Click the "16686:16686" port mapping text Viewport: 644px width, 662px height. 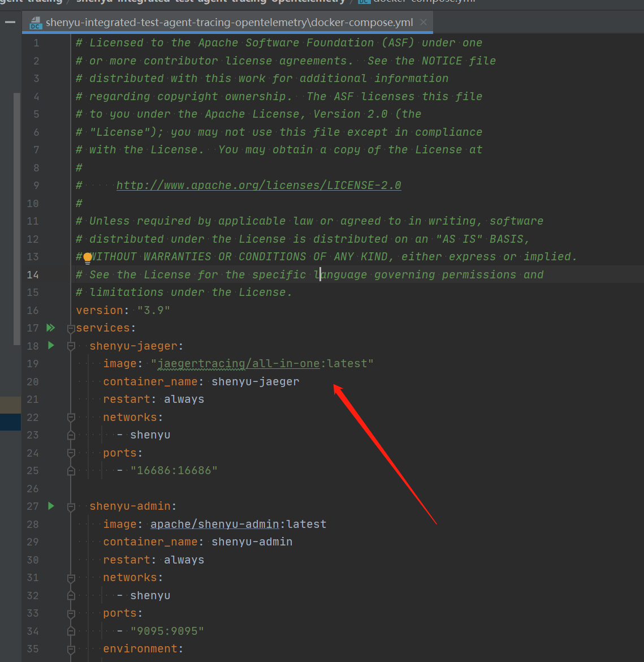tap(174, 470)
